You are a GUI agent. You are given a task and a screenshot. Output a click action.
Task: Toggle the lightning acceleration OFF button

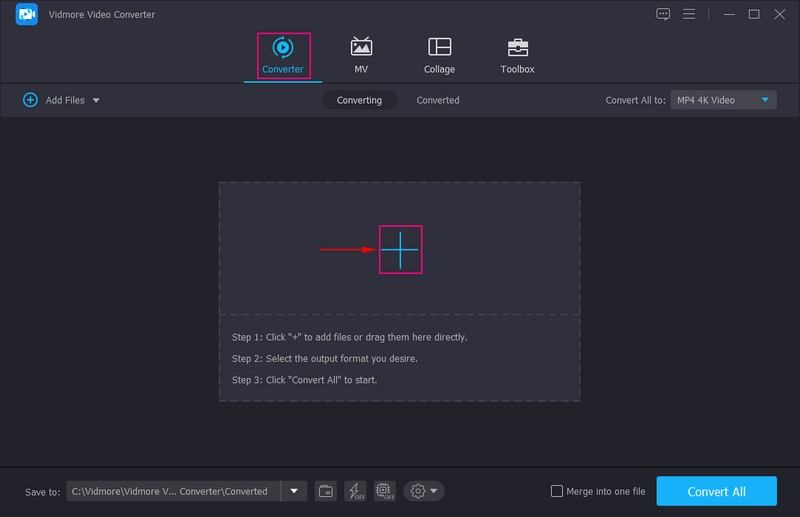click(355, 491)
